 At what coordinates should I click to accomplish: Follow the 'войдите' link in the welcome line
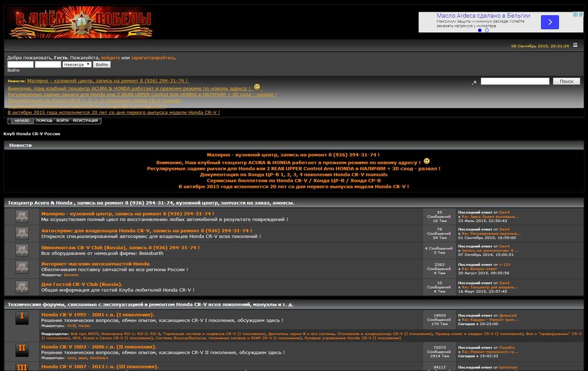click(111, 58)
